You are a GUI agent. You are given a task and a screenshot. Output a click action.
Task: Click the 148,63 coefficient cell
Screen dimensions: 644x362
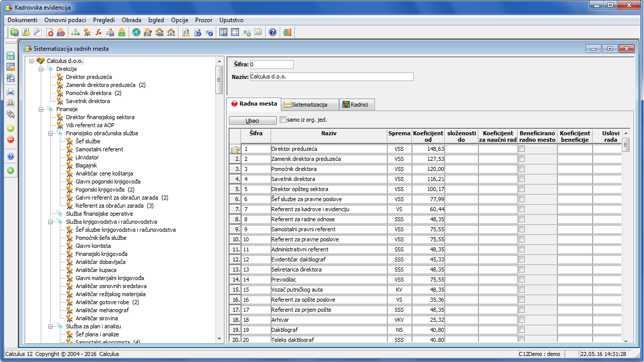click(x=428, y=149)
